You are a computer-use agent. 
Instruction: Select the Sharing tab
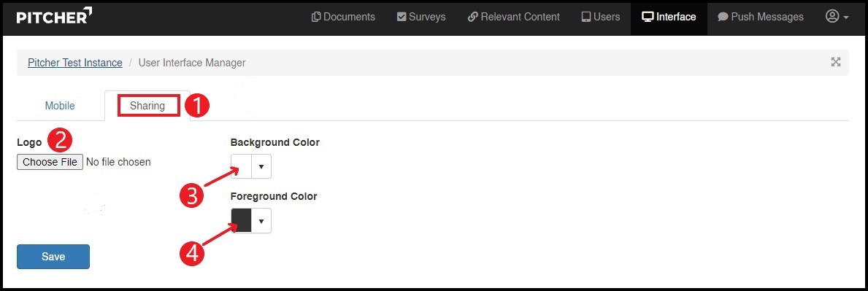coord(147,106)
